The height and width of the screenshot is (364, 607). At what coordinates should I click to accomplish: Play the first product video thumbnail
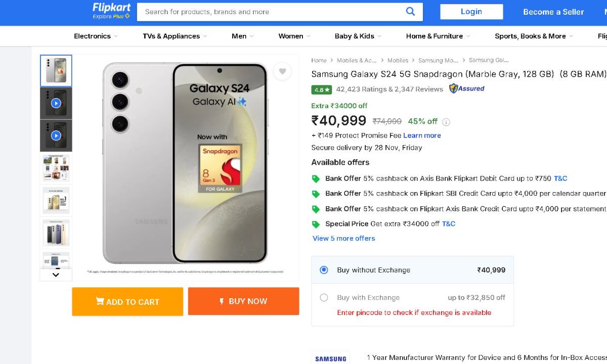[x=56, y=103]
